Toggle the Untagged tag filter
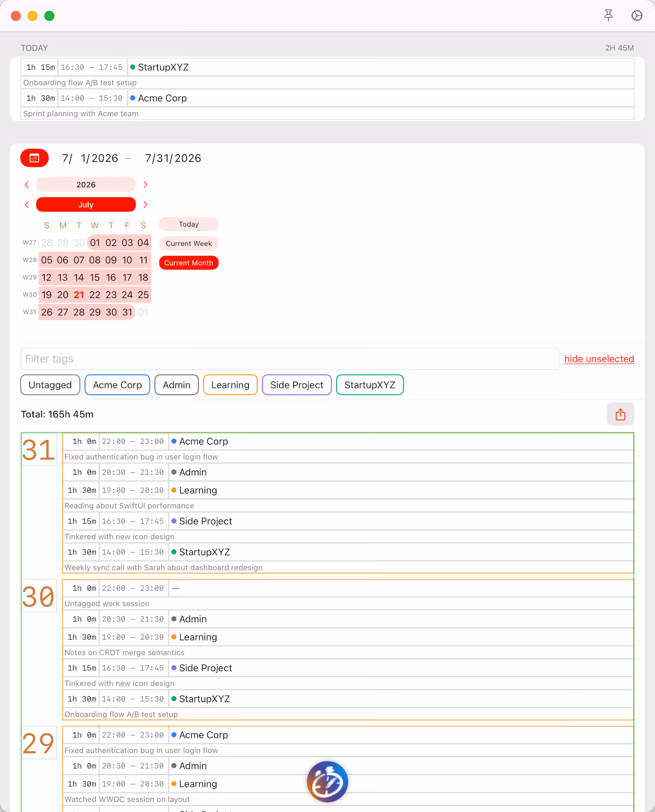655x812 pixels. [x=50, y=385]
